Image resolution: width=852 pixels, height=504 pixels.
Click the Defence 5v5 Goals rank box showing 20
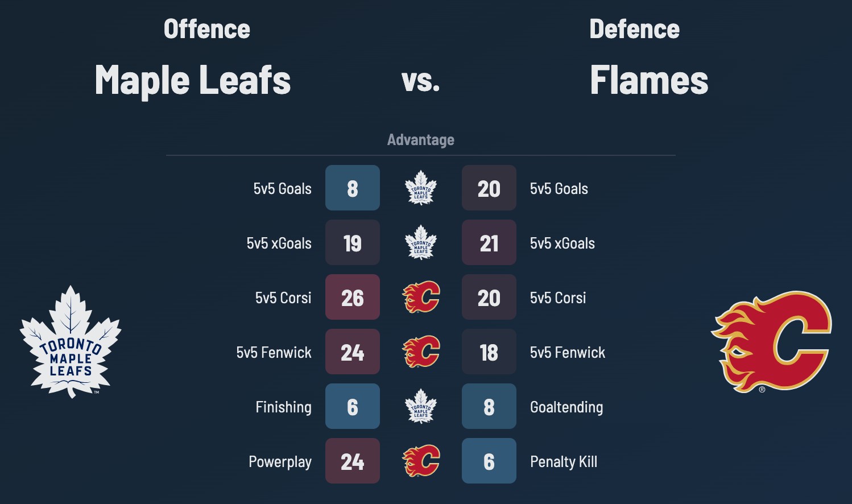[x=489, y=188]
